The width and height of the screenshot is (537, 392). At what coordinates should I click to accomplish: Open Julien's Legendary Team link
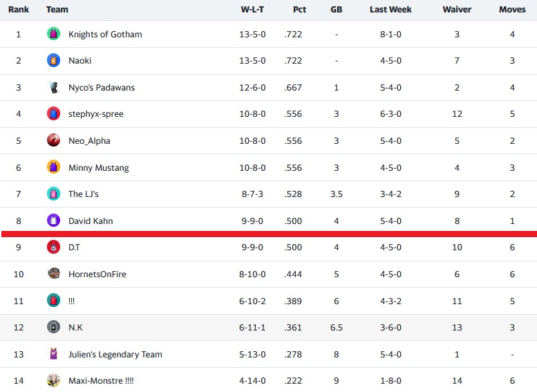point(115,355)
